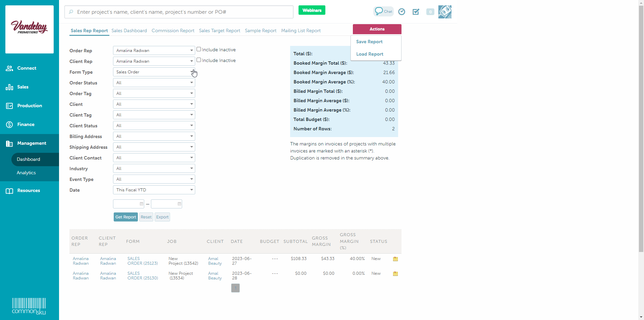The image size is (644, 320).
Task: Switch to Commission Report tab
Action: tap(173, 30)
